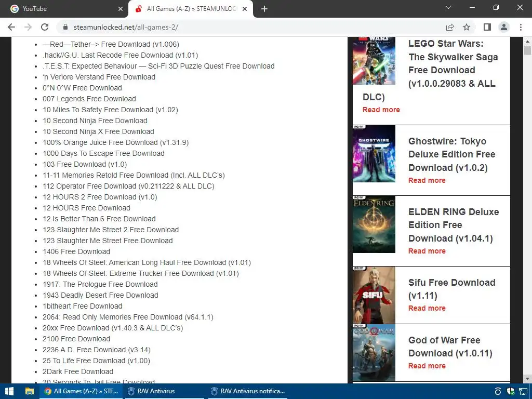Viewport: 532px width, 399px height.
Task: Open 2064: Read Only Memories link
Action: (x=128, y=317)
